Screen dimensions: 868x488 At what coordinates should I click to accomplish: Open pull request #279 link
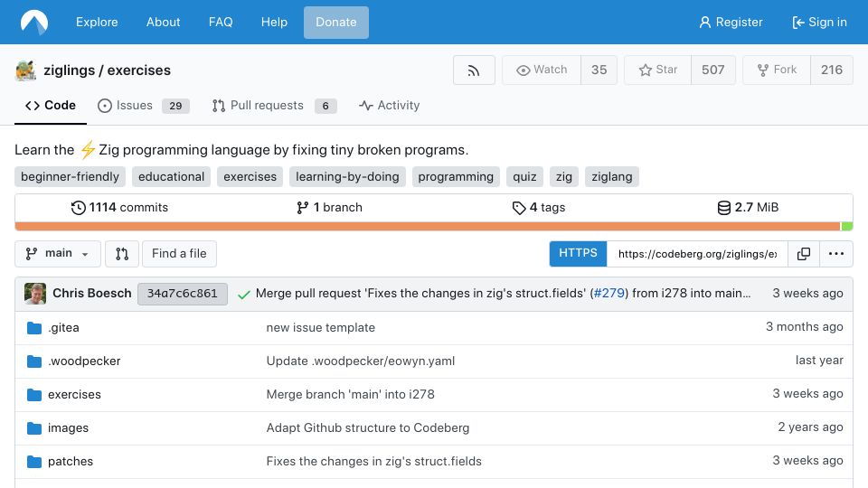click(609, 293)
